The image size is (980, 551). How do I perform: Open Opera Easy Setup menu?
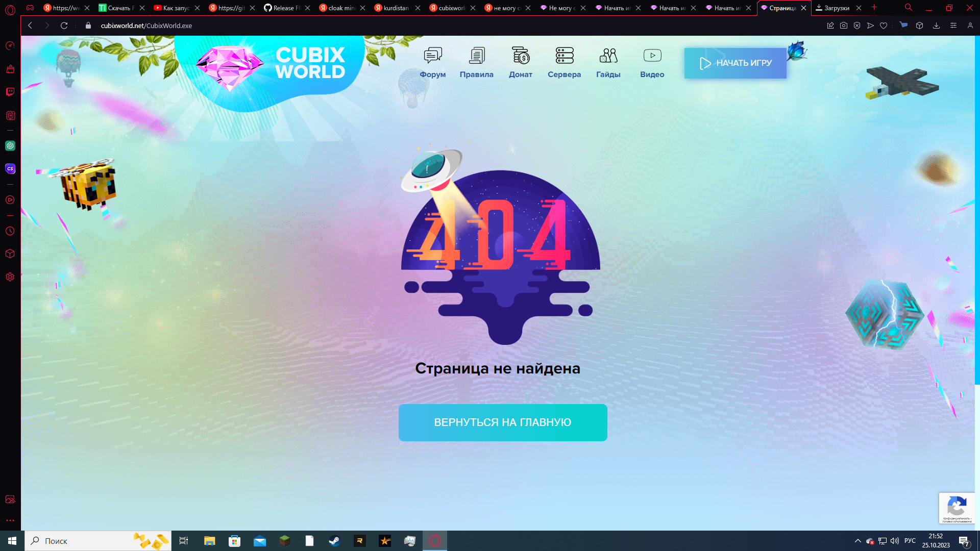(x=953, y=26)
